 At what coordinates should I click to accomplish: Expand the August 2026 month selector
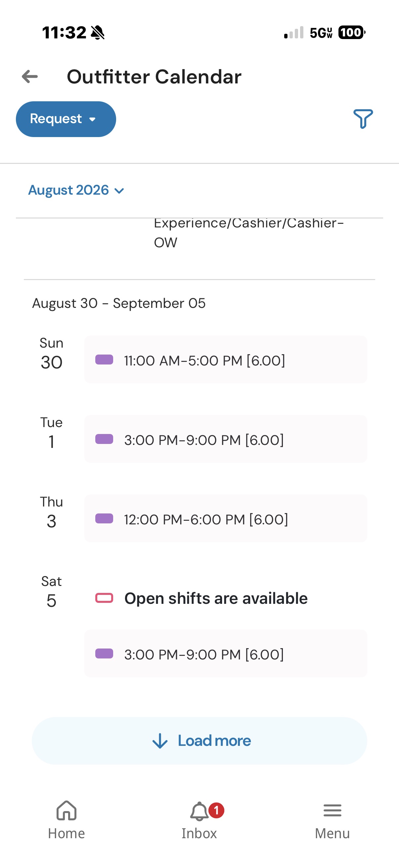tap(76, 190)
